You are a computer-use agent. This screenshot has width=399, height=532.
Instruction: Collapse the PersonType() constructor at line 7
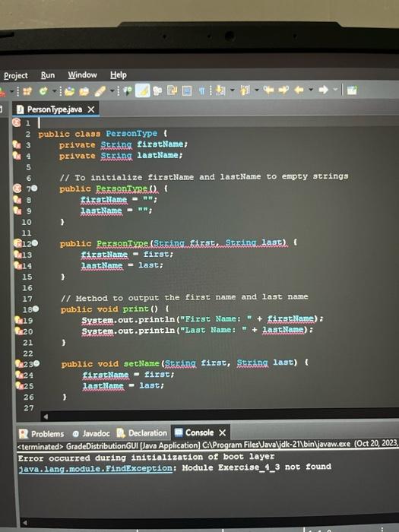tap(34, 188)
